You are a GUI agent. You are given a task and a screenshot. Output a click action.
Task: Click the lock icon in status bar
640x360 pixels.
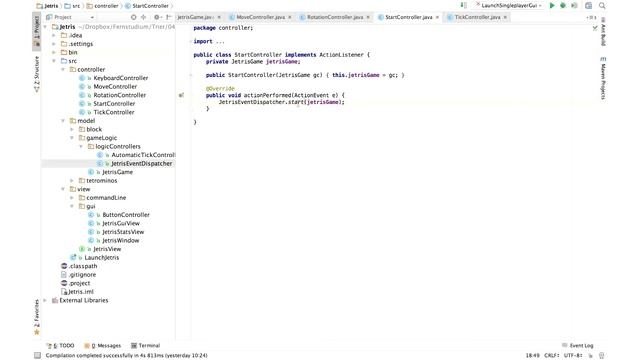pyautogui.click(x=591, y=356)
